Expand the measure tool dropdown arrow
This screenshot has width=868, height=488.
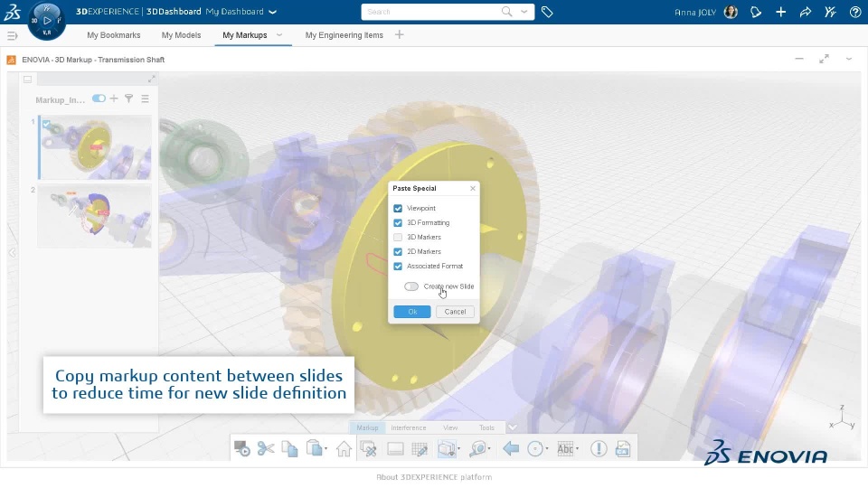point(489,449)
